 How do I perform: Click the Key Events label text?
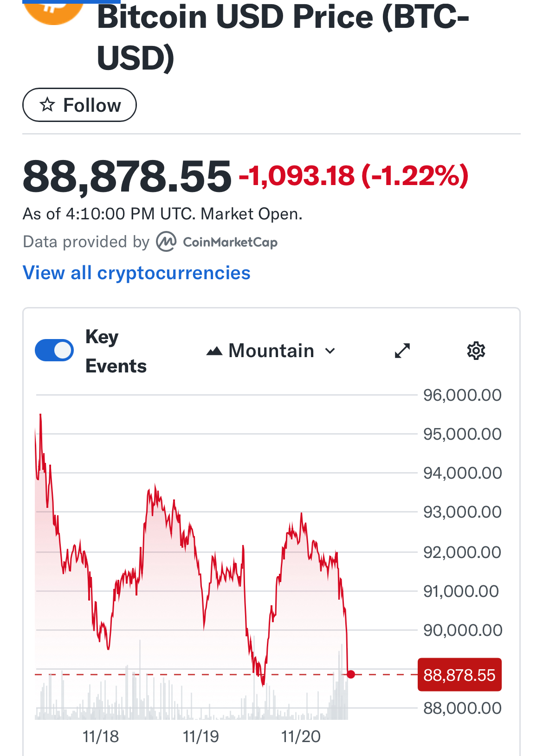pyautogui.click(x=116, y=351)
